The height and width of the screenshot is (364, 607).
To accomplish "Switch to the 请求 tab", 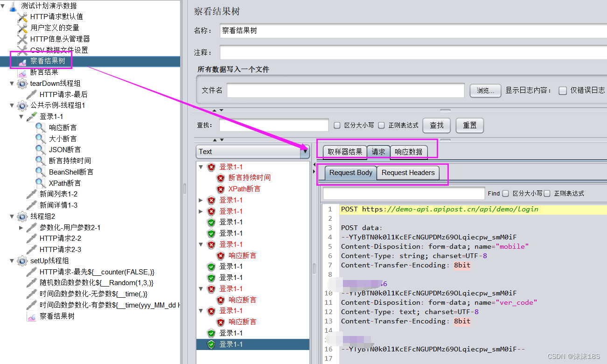I will click(x=378, y=152).
